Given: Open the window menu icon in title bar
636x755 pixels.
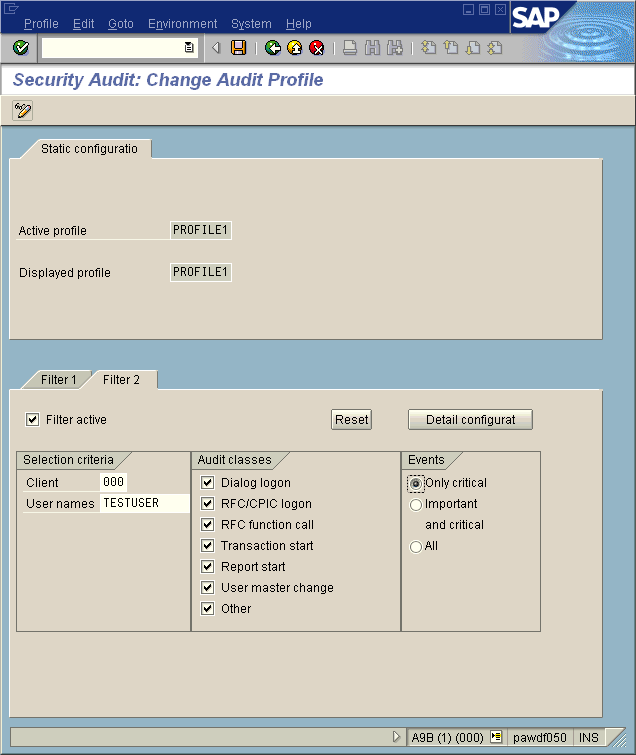Looking at the screenshot, I should [x=11, y=8].
